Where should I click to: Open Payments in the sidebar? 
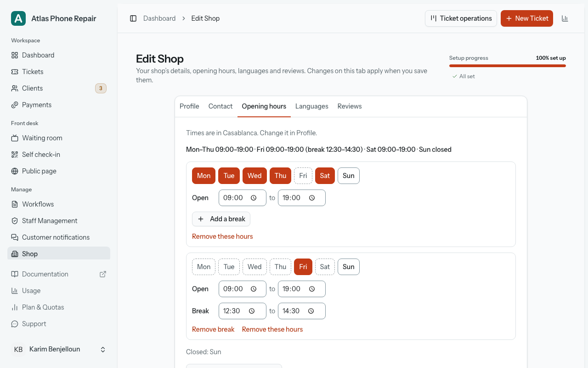click(59, 105)
